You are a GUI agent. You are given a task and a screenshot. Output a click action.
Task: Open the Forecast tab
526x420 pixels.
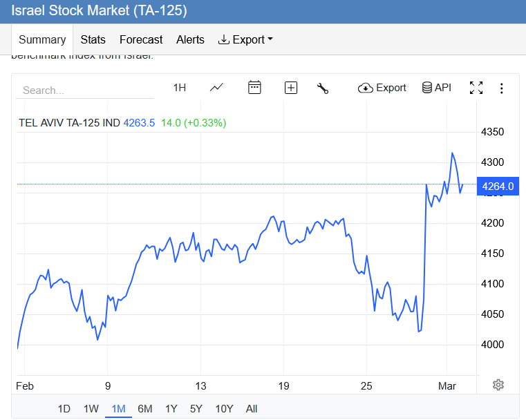(141, 40)
